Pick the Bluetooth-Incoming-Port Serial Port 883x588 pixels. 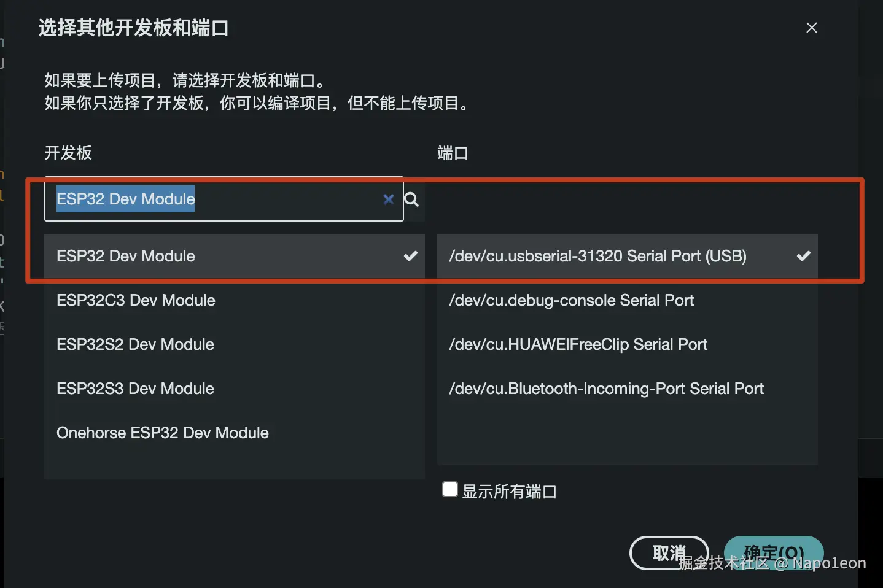tap(606, 389)
